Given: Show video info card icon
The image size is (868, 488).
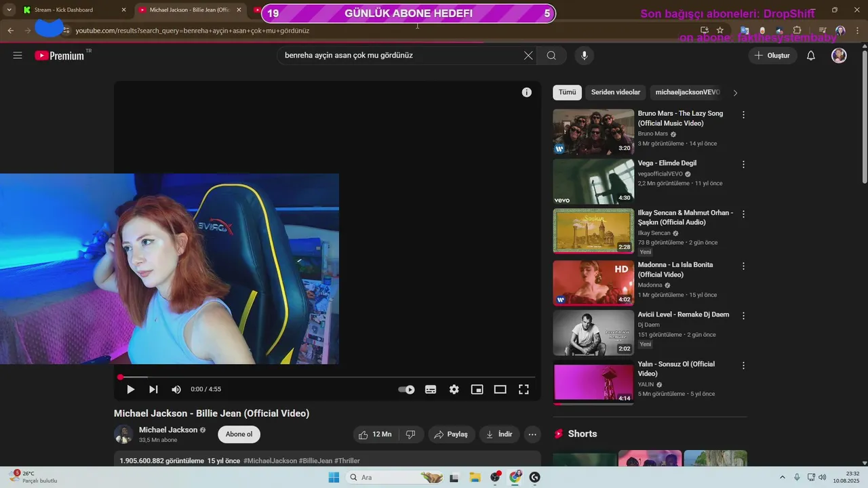Looking at the screenshot, I should 526,92.
